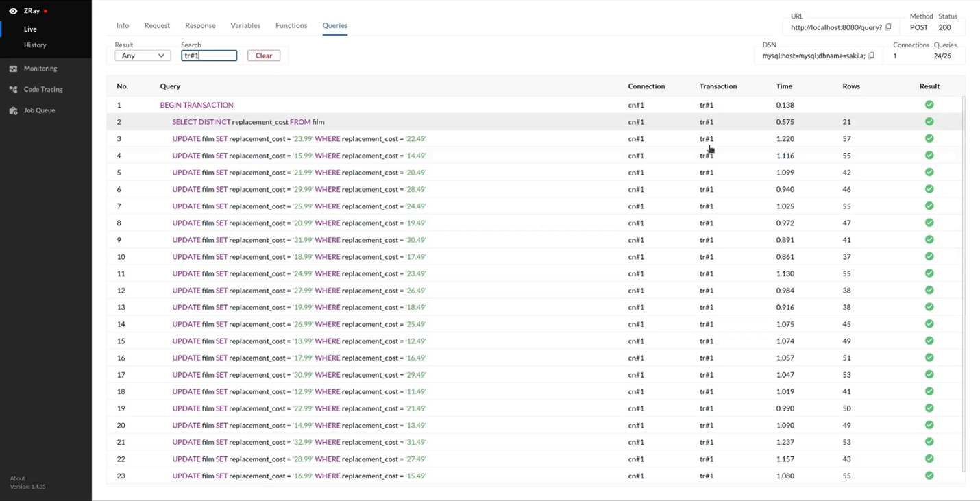
Task: Click the ZRay eye logo icon
Action: (x=13, y=10)
